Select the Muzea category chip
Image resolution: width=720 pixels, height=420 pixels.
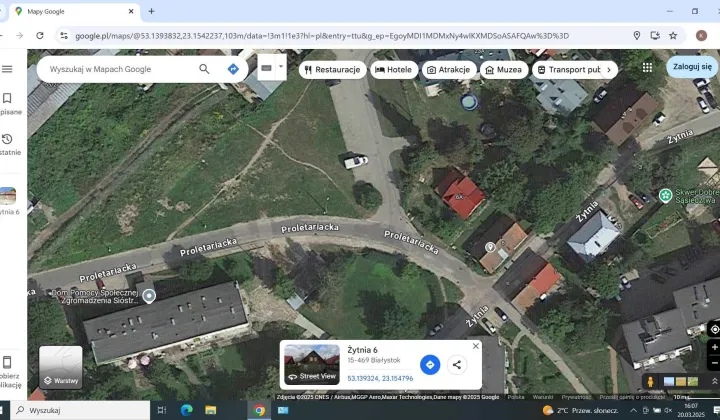504,70
